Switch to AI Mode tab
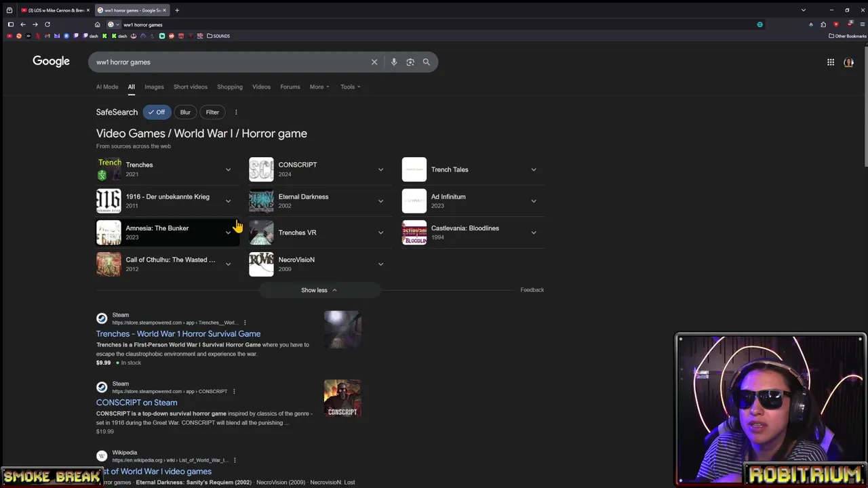The width and height of the screenshot is (868, 488). 107,87
